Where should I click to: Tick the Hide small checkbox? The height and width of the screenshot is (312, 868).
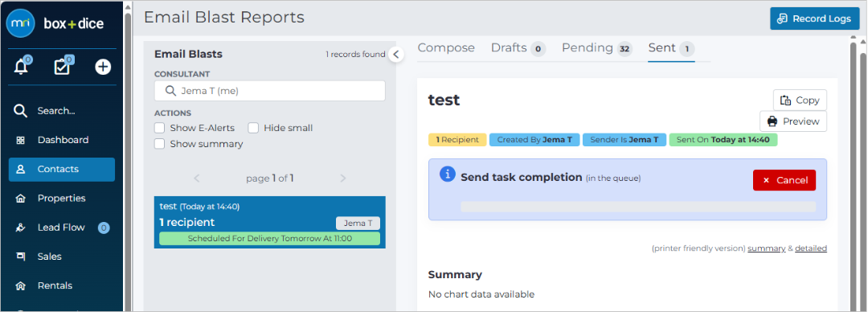(253, 128)
